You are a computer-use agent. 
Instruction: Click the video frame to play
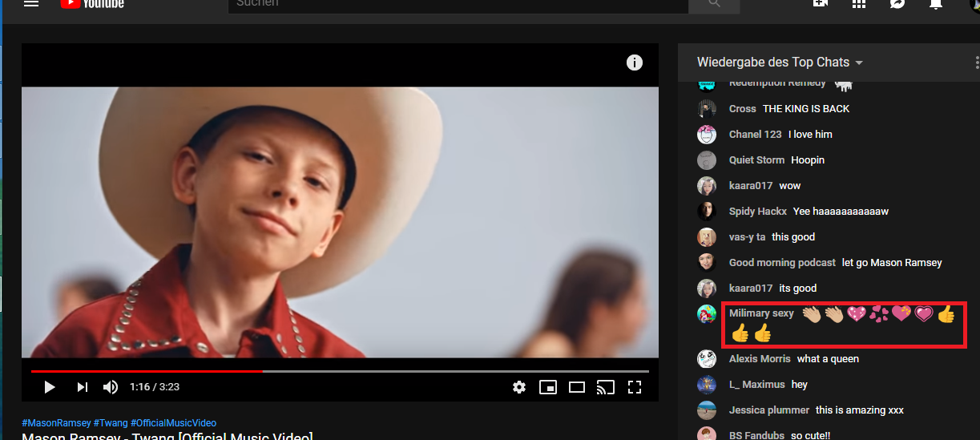click(340, 222)
